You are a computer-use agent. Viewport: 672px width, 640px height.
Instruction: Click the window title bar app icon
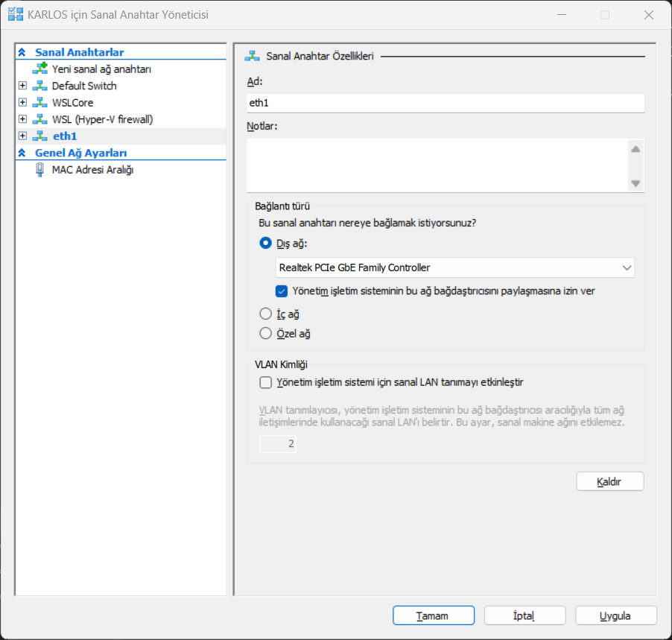(15, 15)
